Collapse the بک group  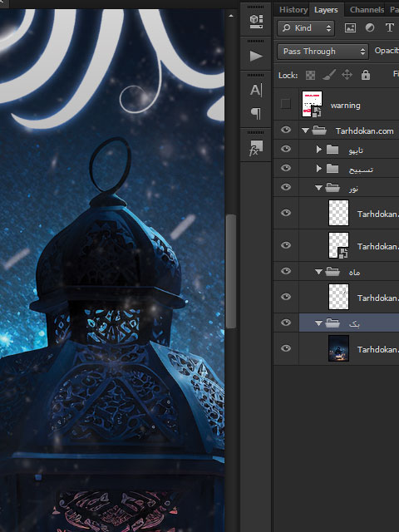[318, 323]
